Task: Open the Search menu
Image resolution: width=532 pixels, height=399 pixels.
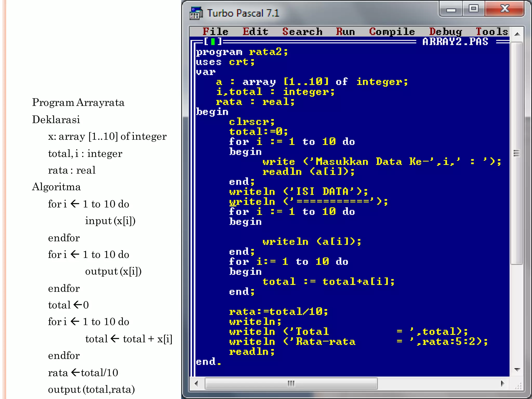Action: 302,31
